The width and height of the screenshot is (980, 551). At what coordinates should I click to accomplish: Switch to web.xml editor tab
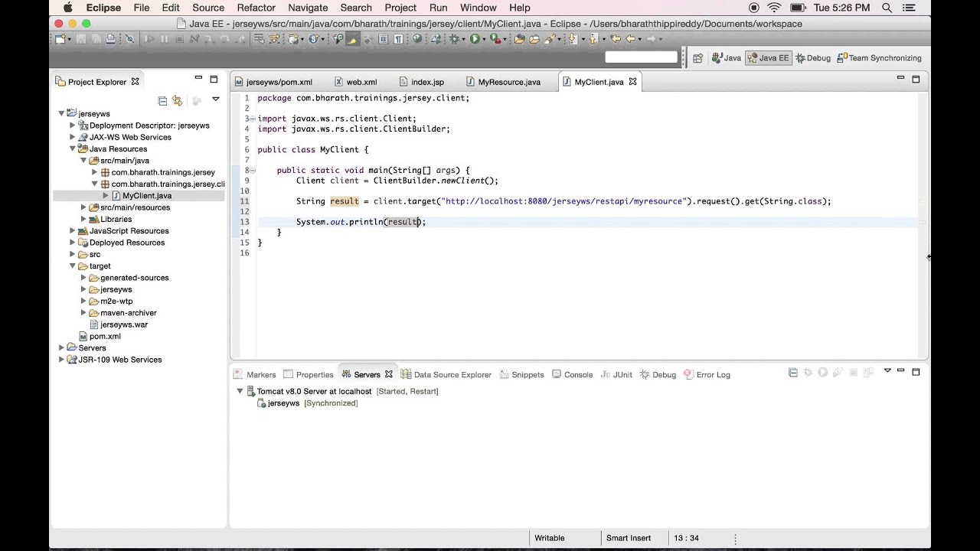coord(361,82)
